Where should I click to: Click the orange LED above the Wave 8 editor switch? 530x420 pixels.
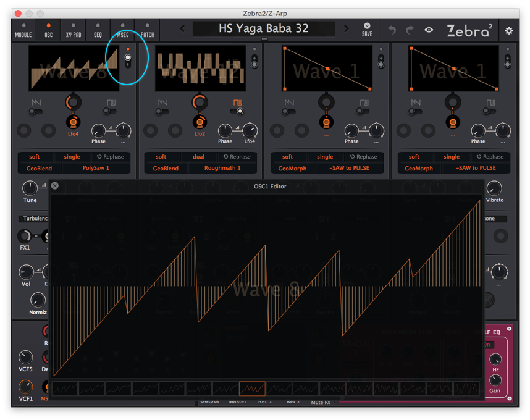tap(128, 49)
